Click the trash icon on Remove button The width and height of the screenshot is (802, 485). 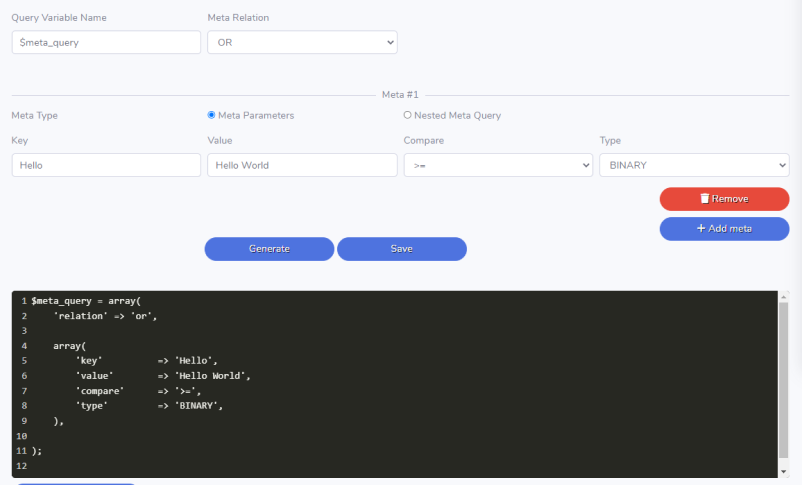click(x=705, y=199)
